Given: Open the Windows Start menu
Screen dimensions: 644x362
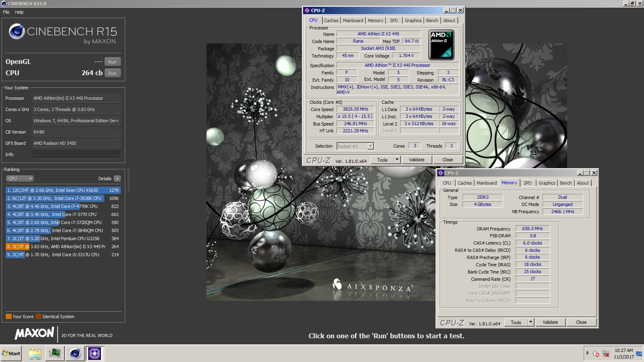Looking at the screenshot, I should click(x=11, y=354).
